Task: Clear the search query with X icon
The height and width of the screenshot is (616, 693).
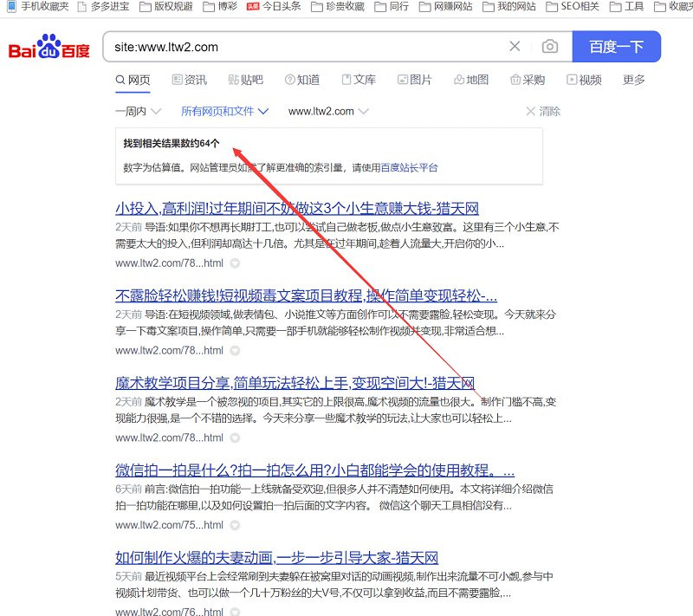Action: 515,47
